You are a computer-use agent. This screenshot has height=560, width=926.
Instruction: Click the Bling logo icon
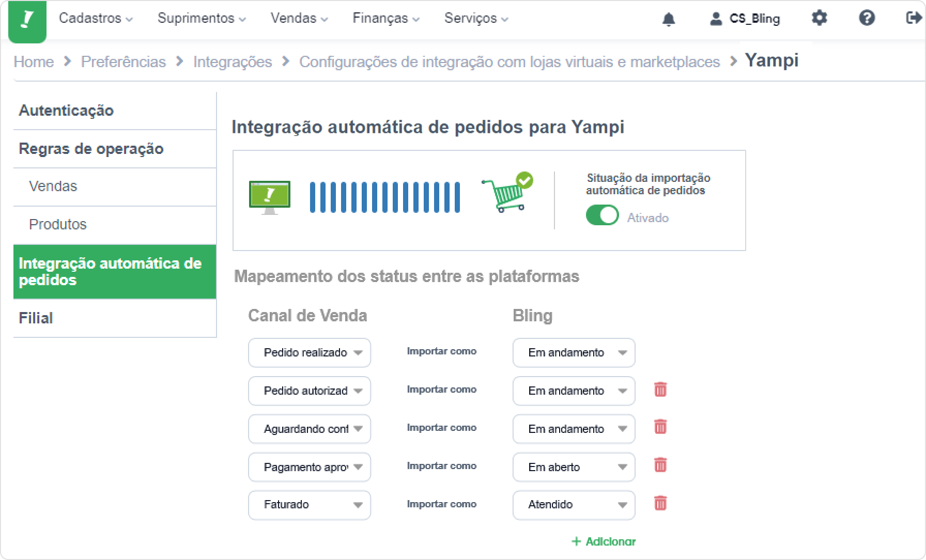click(x=27, y=21)
